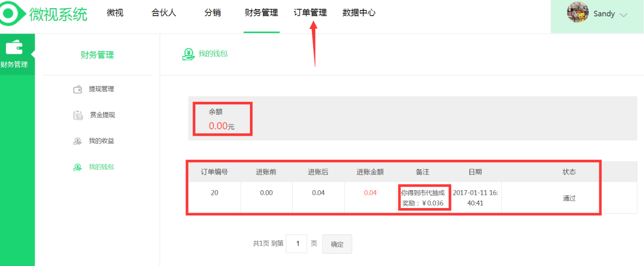Select the 财务管理 navigation tab
644x266 pixels.
(x=261, y=13)
